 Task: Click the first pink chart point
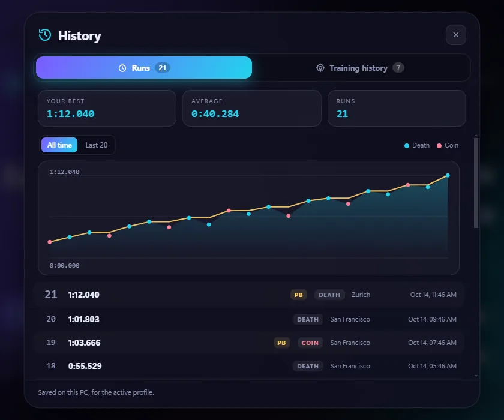tap(49, 242)
